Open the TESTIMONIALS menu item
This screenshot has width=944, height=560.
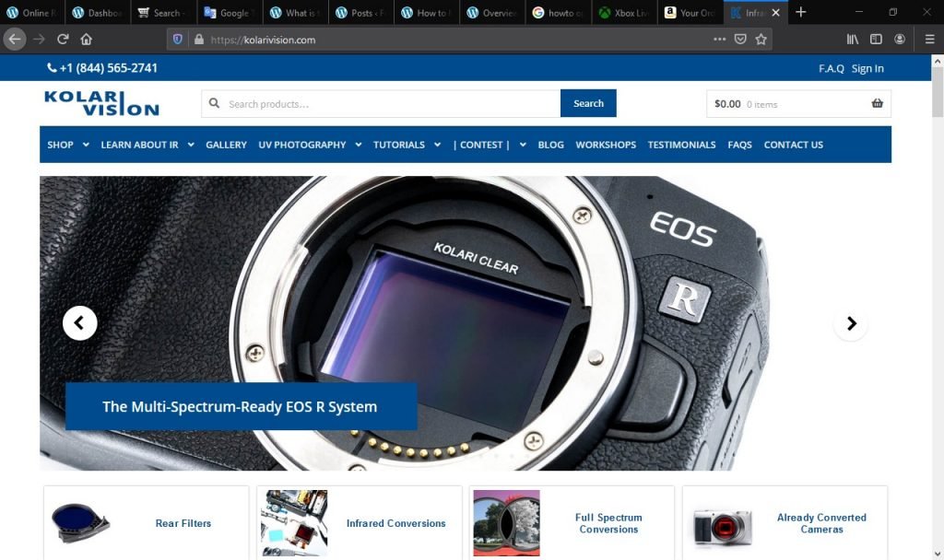(x=681, y=145)
